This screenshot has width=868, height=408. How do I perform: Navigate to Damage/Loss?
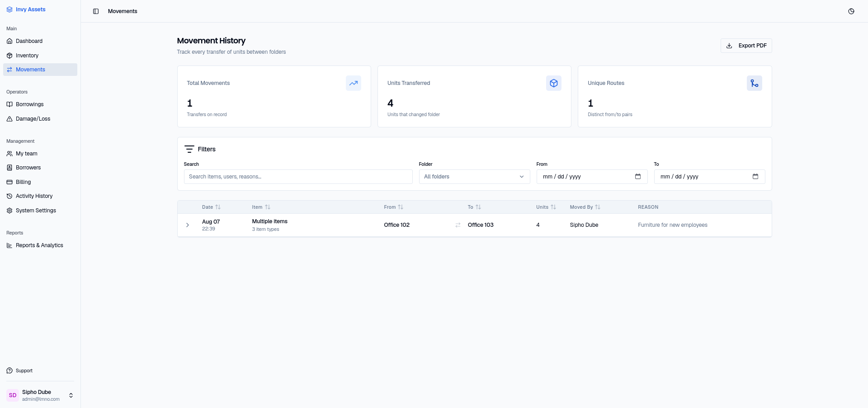tap(40, 119)
